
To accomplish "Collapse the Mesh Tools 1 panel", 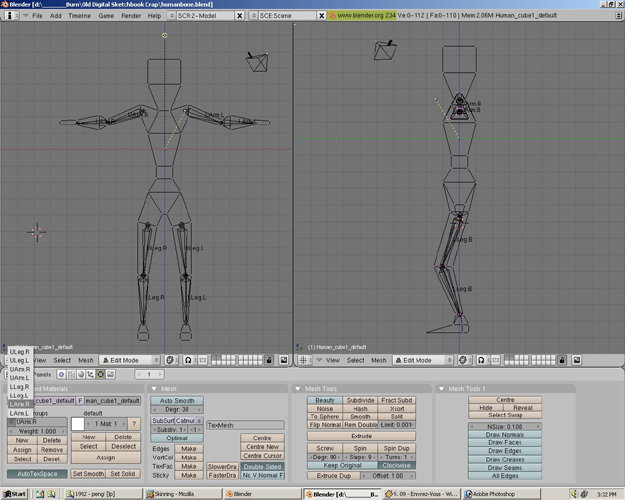I will (441, 389).
